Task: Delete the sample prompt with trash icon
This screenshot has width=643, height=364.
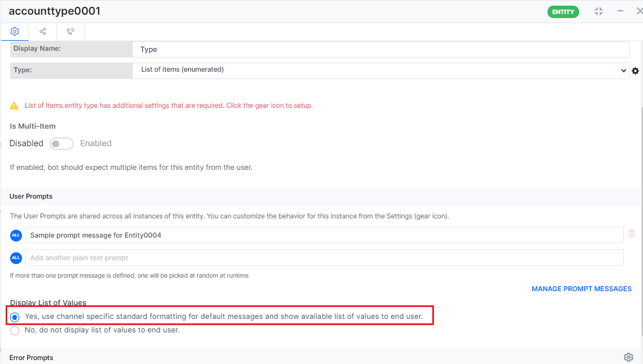Action: (632, 233)
